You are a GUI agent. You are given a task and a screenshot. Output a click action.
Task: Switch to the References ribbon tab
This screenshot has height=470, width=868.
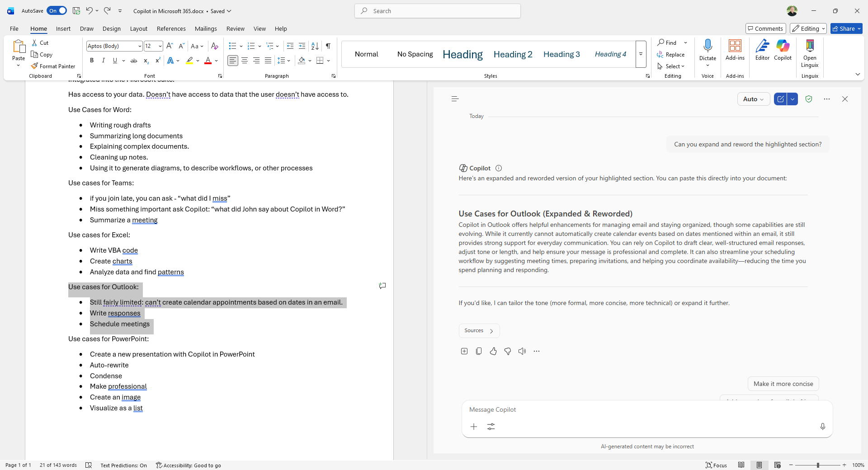point(171,28)
